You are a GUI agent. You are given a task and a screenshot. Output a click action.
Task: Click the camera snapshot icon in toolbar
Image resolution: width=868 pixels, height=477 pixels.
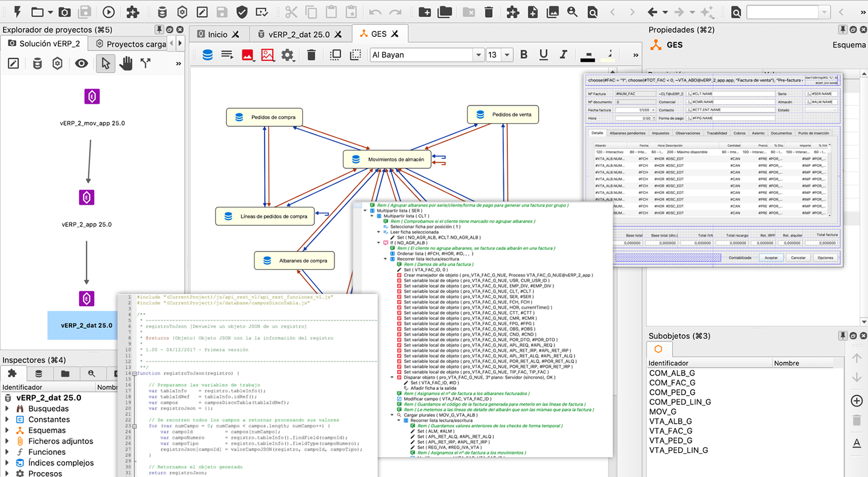coord(65,12)
